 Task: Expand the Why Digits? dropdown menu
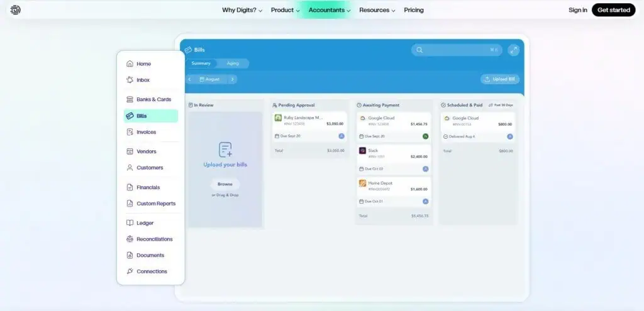point(242,10)
